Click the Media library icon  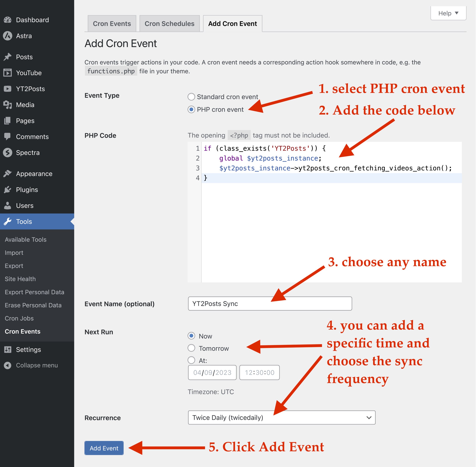[8, 105]
